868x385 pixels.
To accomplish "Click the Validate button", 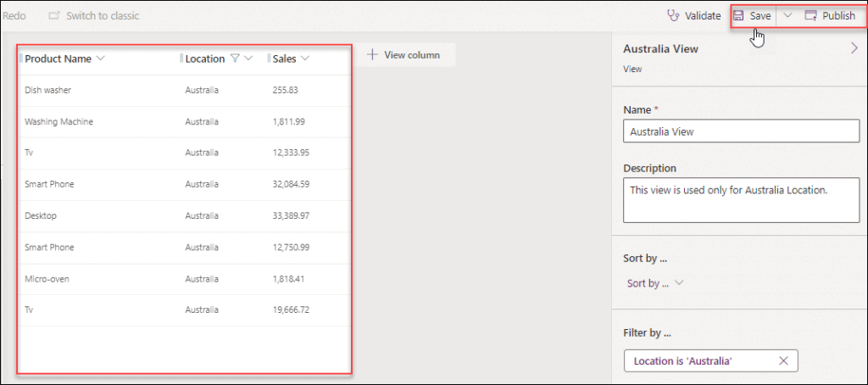I will tap(694, 16).
